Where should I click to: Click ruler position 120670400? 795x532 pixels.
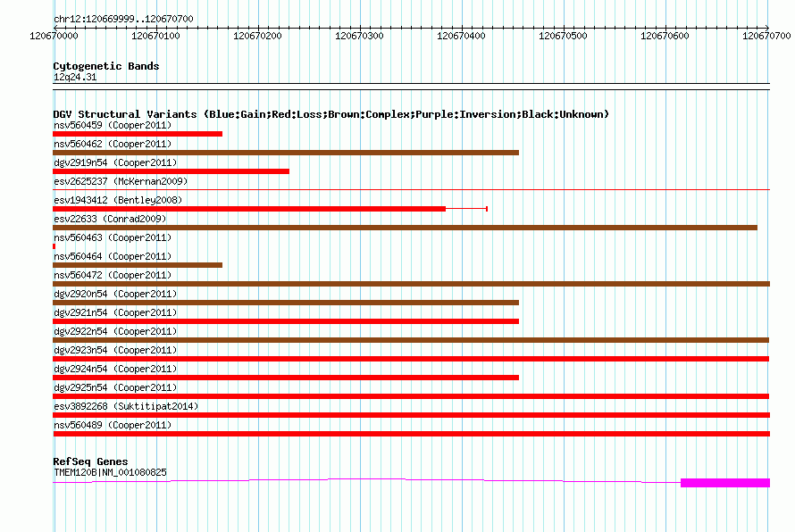coord(462,36)
